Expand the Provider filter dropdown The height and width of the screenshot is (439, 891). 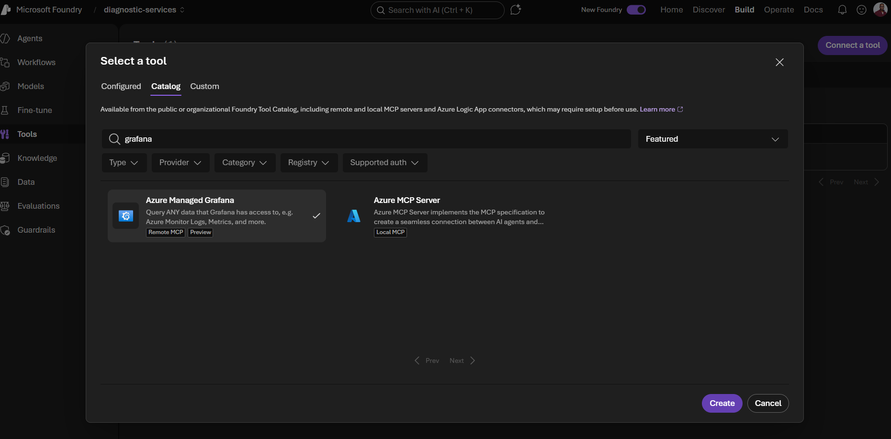click(181, 162)
